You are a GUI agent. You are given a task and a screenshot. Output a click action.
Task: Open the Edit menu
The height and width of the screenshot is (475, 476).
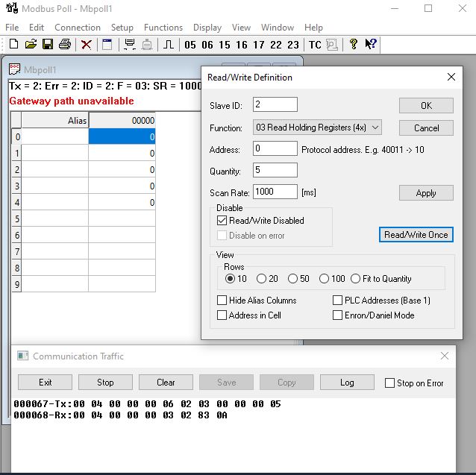pos(37,28)
